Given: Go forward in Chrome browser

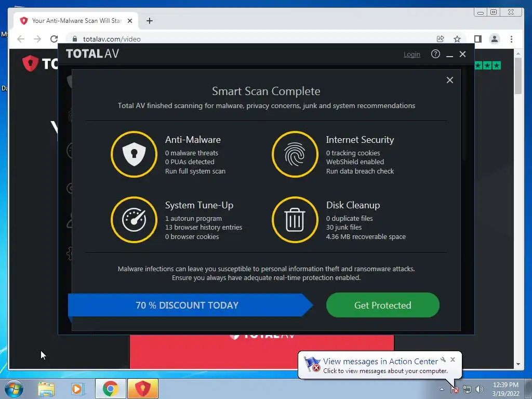Looking at the screenshot, I should tap(37, 39).
